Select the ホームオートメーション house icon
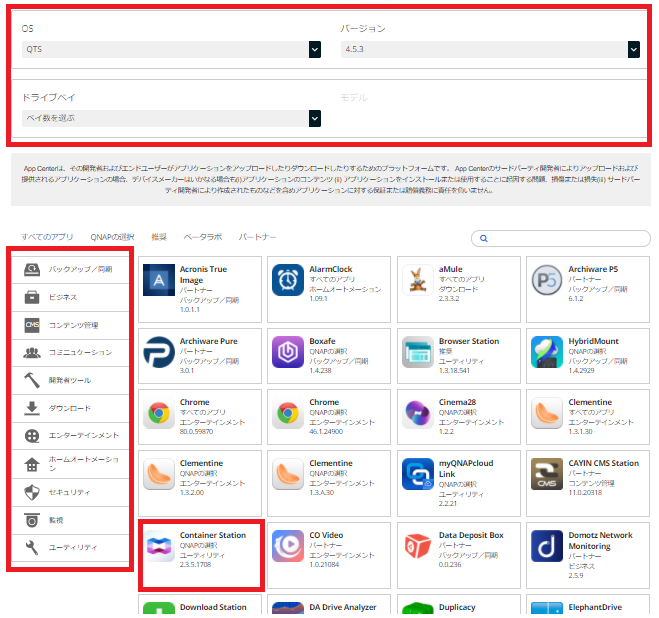This screenshot has width=659, height=618. click(x=32, y=464)
